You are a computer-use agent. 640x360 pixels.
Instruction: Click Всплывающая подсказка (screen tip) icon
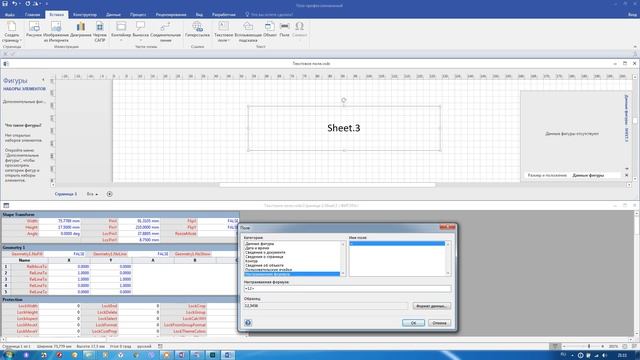click(x=248, y=27)
